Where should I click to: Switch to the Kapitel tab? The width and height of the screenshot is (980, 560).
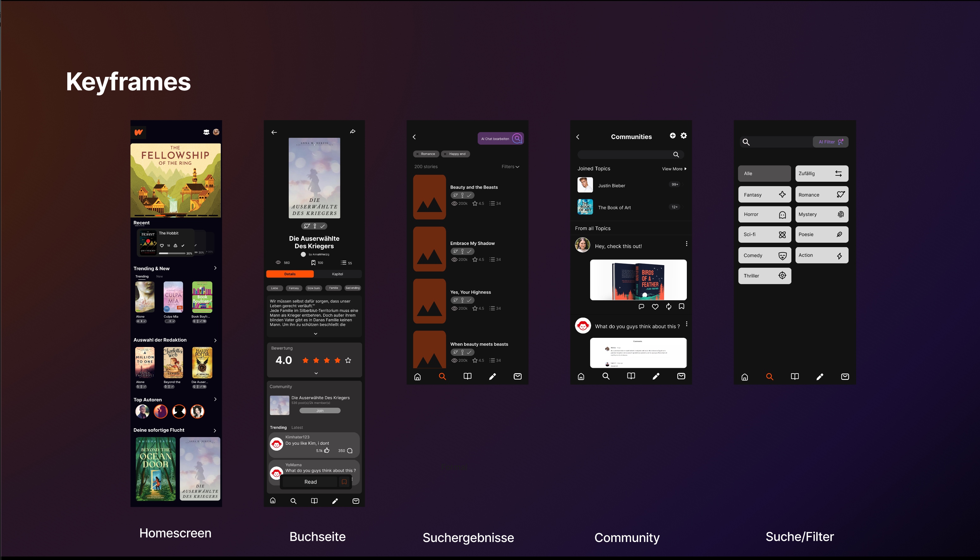pyautogui.click(x=337, y=274)
